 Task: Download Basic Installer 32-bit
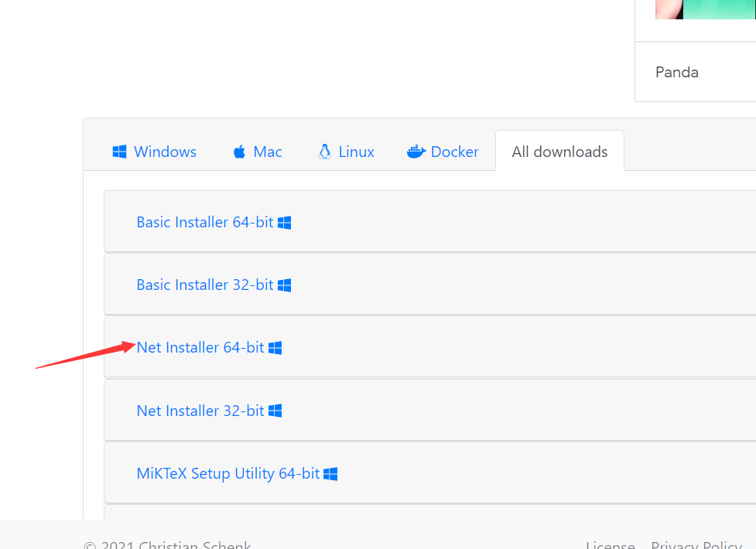pyautogui.click(x=205, y=285)
